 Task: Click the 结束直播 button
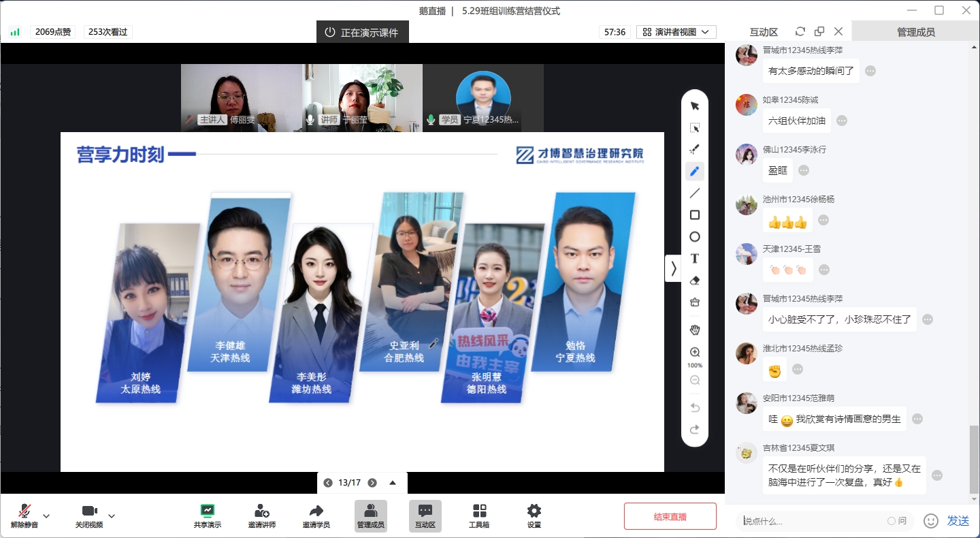click(x=670, y=516)
